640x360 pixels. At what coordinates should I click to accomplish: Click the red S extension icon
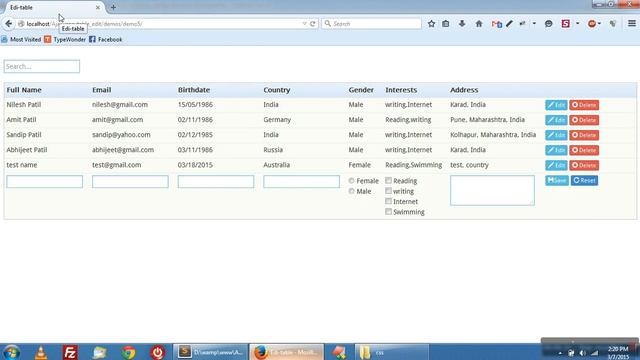(x=565, y=24)
